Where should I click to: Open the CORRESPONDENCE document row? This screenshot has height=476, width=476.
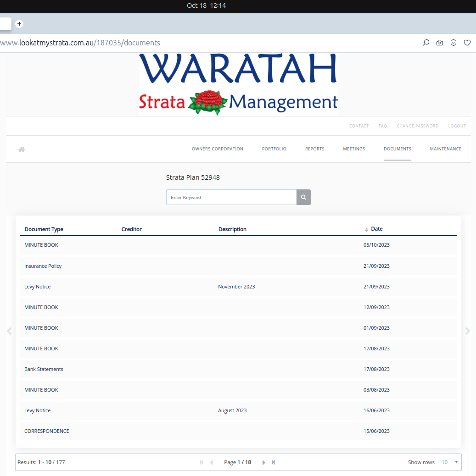[238, 431]
